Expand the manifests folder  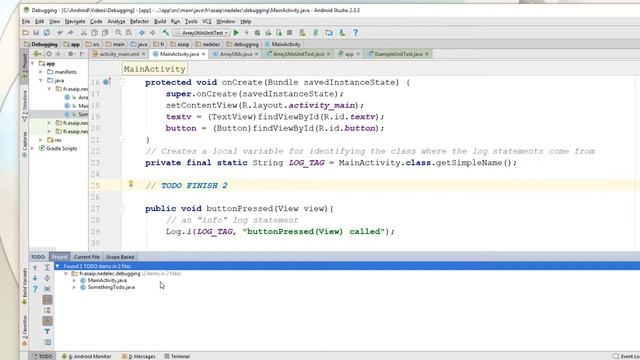41,72
